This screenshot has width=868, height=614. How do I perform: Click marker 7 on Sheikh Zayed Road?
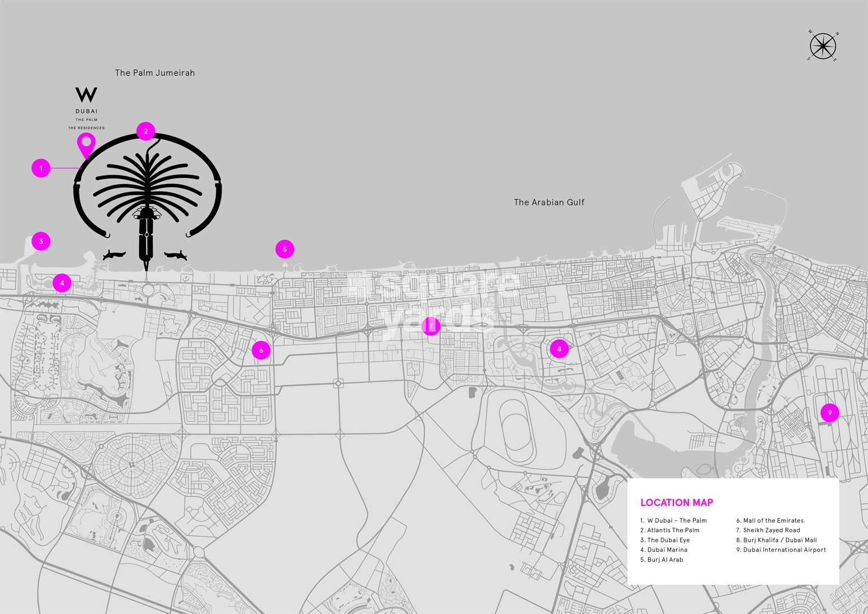click(431, 325)
